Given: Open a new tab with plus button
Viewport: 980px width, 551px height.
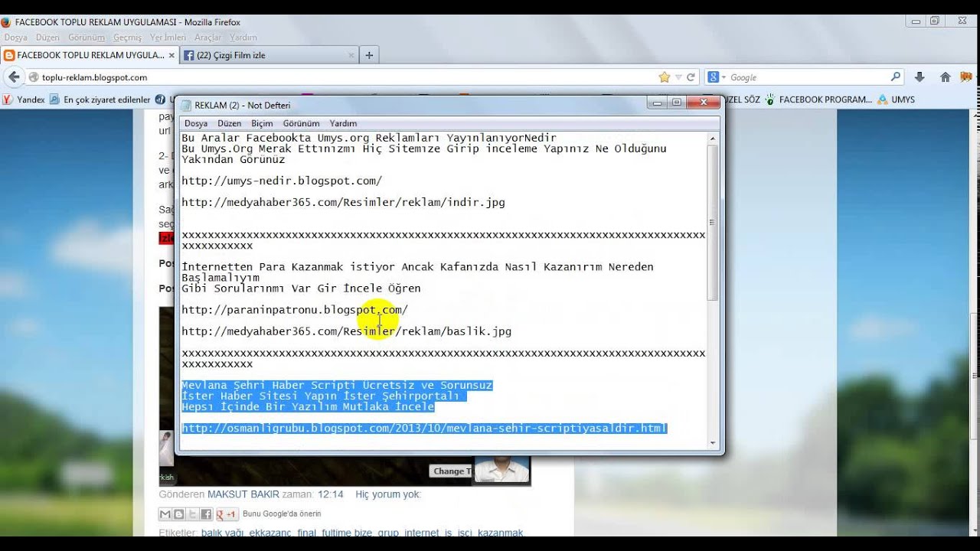Looking at the screenshot, I should click(x=369, y=55).
